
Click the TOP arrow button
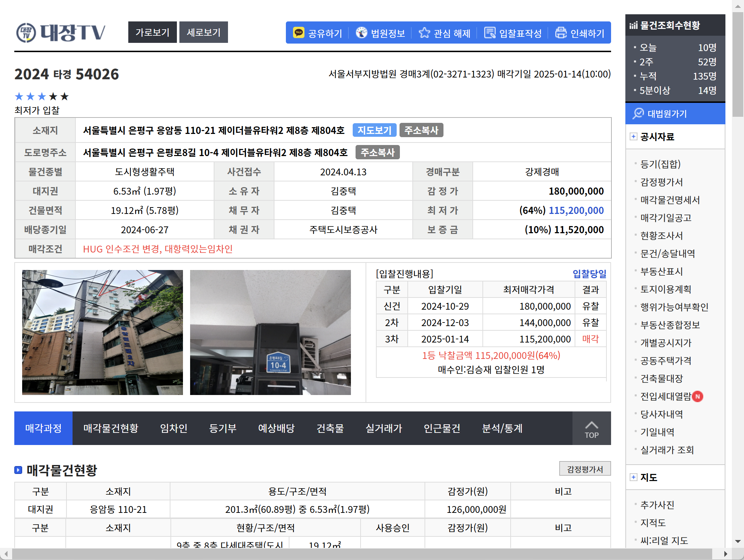[x=591, y=428]
